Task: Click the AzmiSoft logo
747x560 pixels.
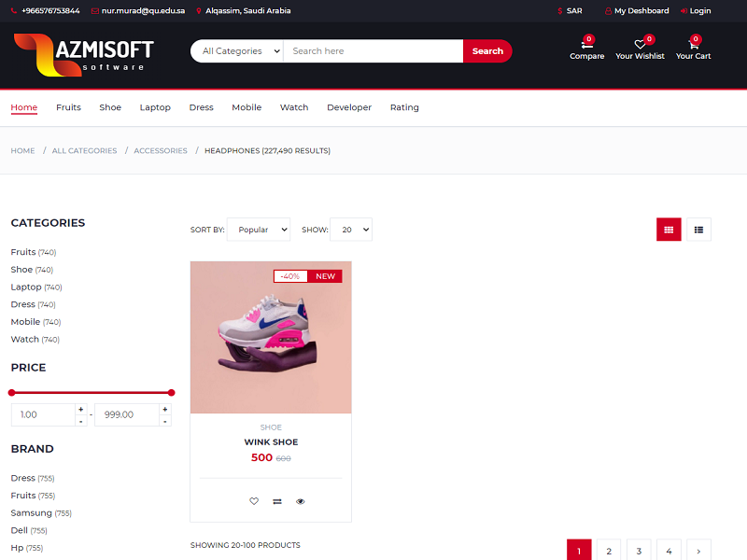Action: (x=84, y=54)
